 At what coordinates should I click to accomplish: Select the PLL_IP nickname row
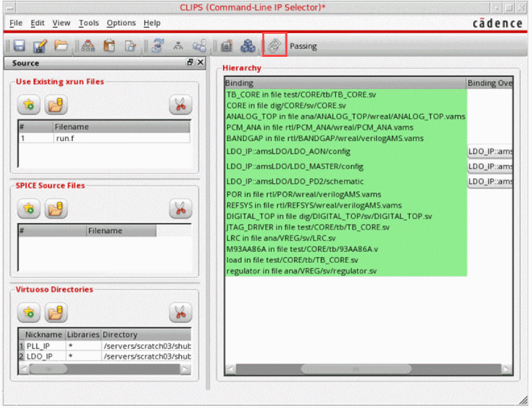tap(105, 346)
